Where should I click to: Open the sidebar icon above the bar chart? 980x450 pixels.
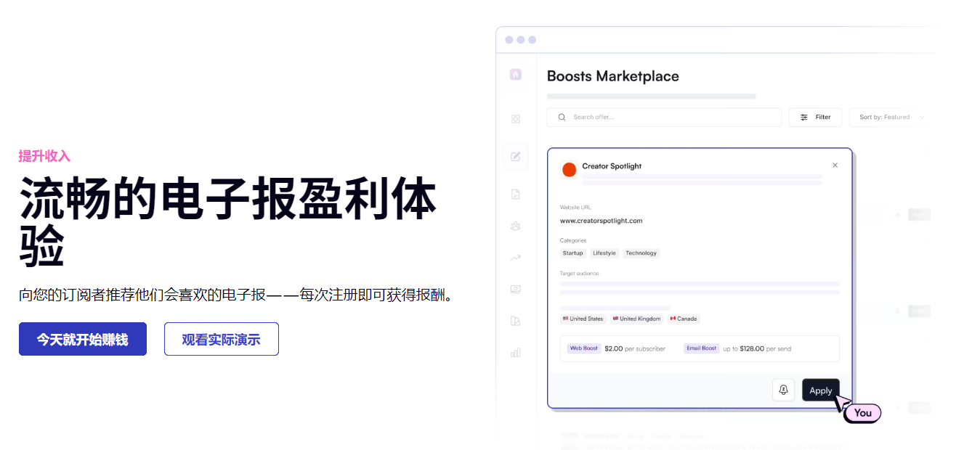(516, 321)
